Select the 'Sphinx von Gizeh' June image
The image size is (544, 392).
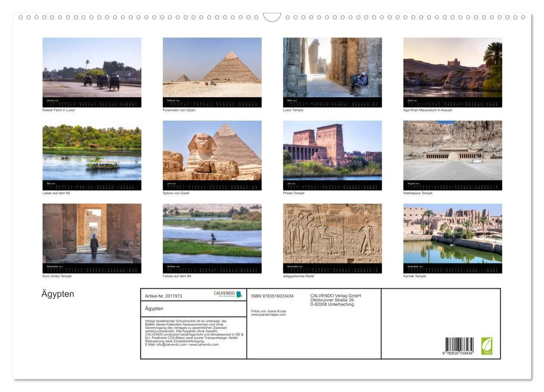(x=212, y=153)
